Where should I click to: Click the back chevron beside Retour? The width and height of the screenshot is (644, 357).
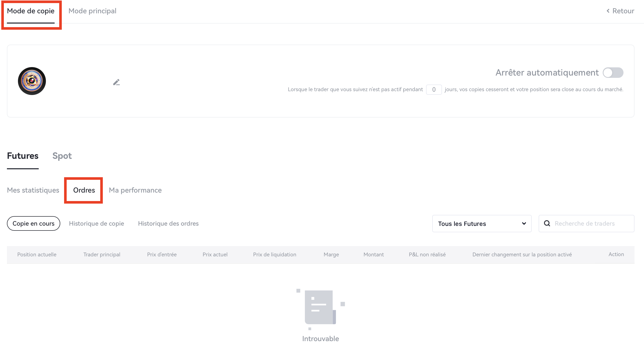608,11
